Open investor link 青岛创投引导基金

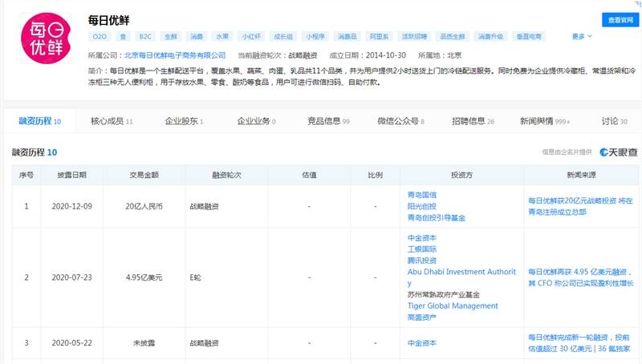pos(437,217)
